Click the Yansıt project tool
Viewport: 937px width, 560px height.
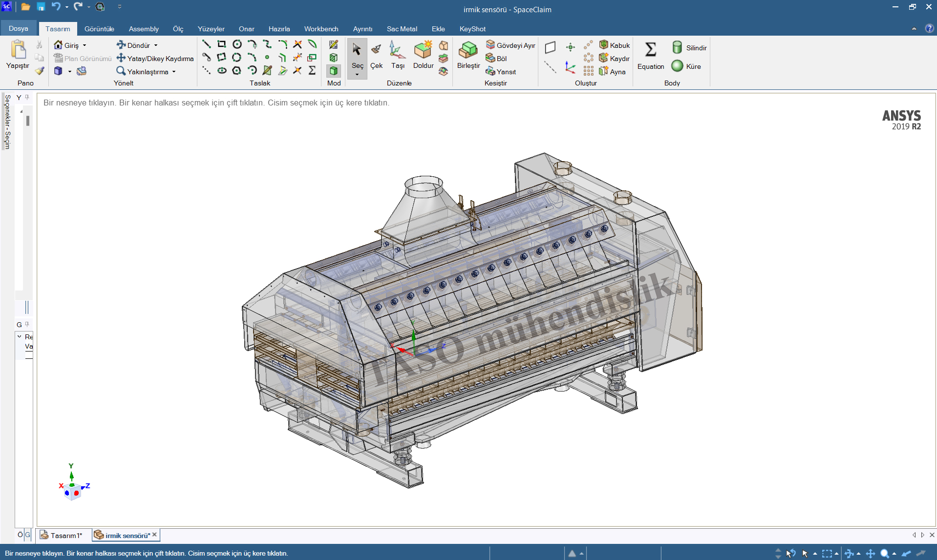[501, 72]
